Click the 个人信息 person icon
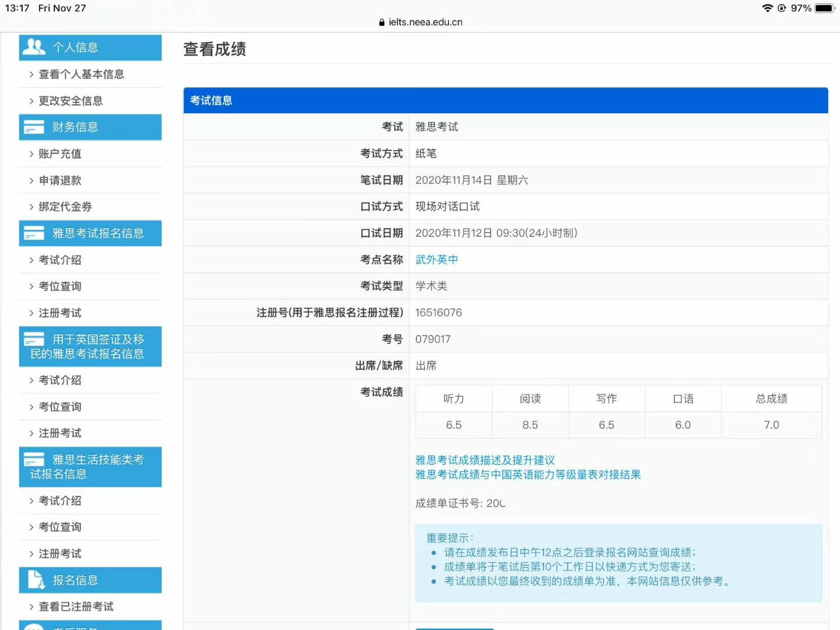The image size is (840, 630). pos(33,47)
